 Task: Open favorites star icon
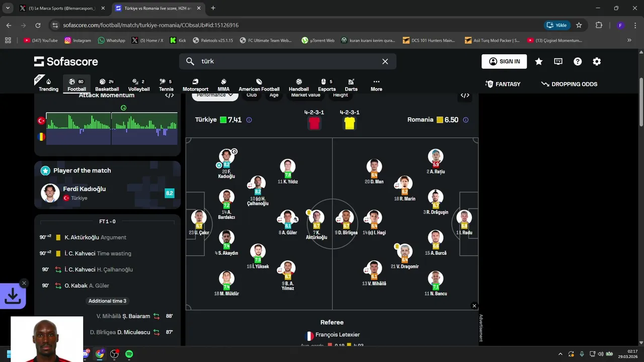(x=539, y=61)
